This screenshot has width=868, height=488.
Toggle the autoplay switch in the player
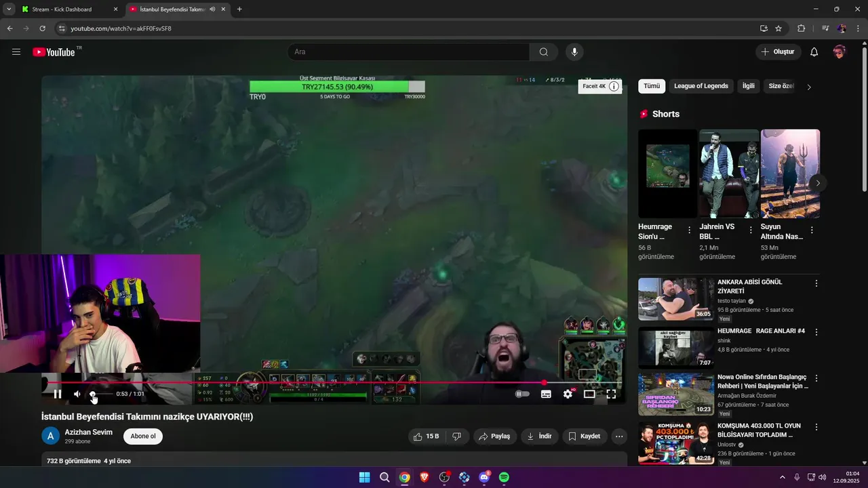pyautogui.click(x=522, y=394)
